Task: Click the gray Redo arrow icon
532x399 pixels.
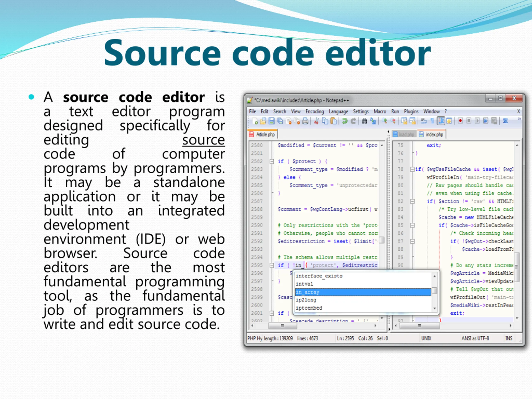Action: point(353,121)
